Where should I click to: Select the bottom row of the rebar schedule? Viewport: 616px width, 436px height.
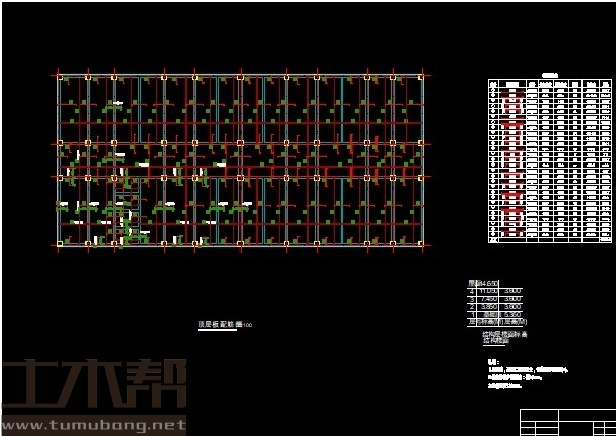pos(550,239)
